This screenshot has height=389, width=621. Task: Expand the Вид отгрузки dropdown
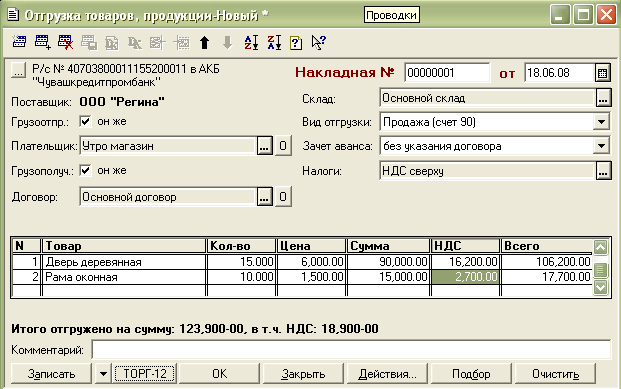601,122
